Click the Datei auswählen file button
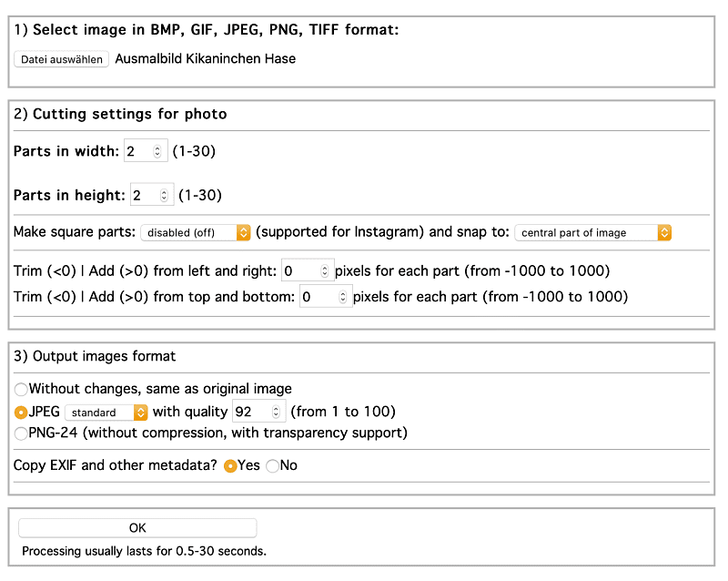The width and height of the screenshot is (728, 581). (61, 59)
